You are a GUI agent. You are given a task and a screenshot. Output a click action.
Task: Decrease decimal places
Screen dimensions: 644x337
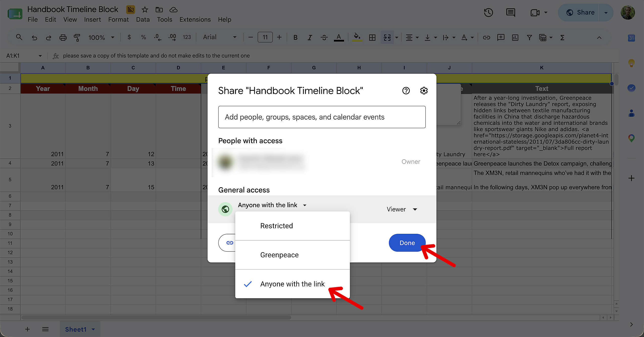coord(157,38)
